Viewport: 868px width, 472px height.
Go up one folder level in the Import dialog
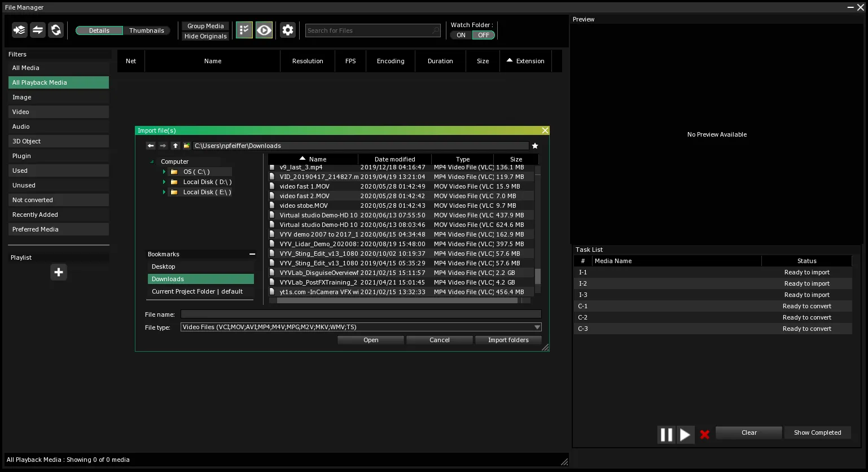tap(176, 146)
